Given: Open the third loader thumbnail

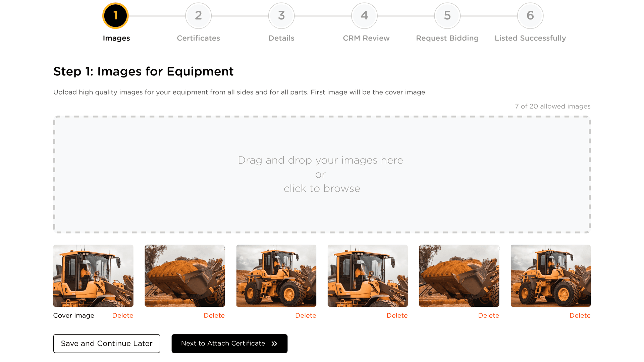Looking at the screenshot, I should point(276,276).
